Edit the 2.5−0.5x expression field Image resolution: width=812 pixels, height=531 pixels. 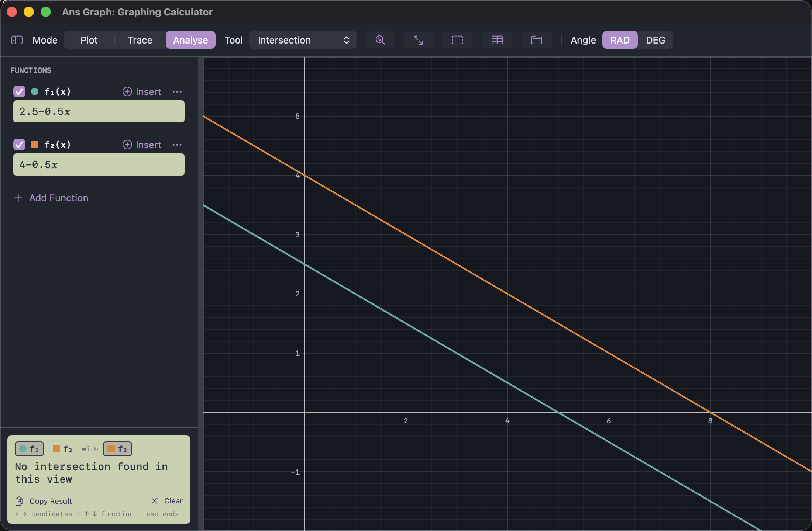pos(99,111)
